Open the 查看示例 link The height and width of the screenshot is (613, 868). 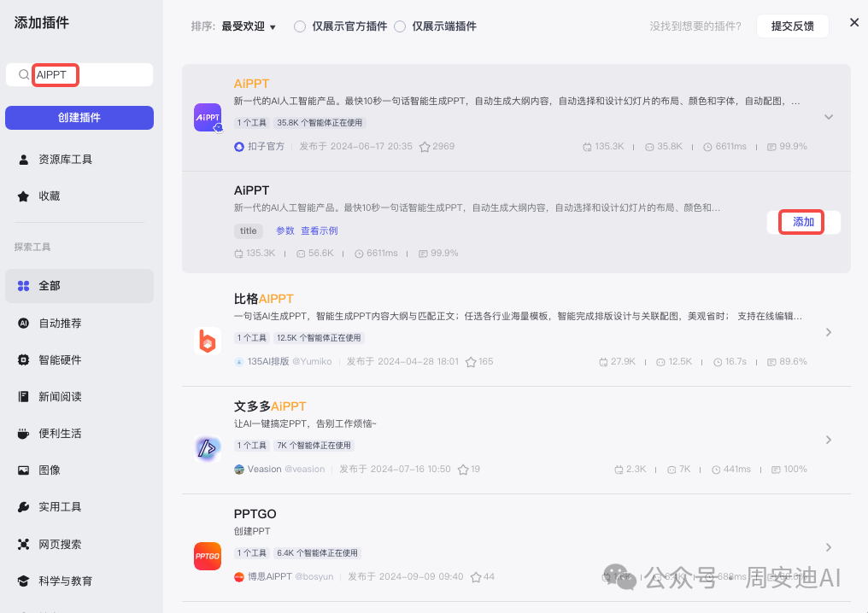pyautogui.click(x=320, y=231)
